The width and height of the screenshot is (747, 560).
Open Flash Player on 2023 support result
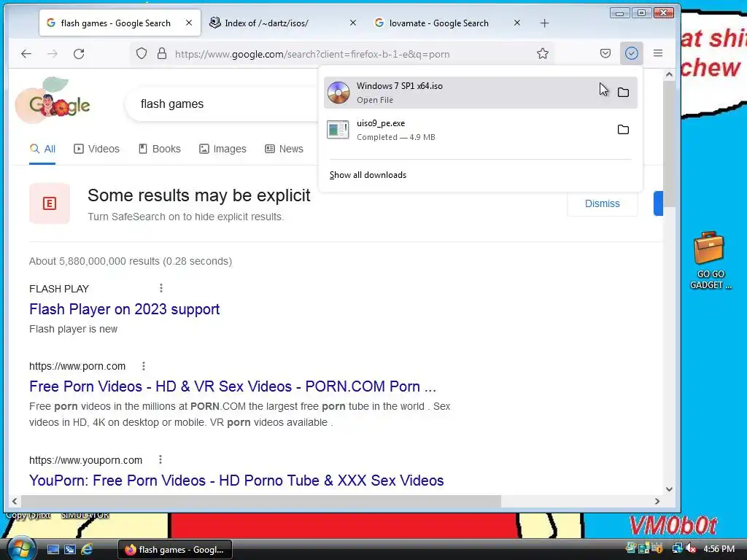click(x=124, y=309)
